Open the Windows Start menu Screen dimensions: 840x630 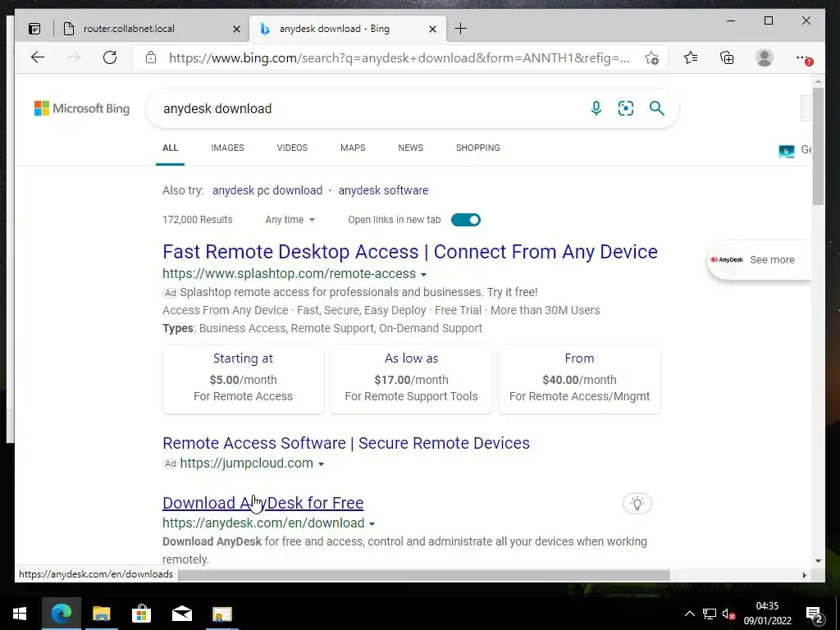point(20,614)
